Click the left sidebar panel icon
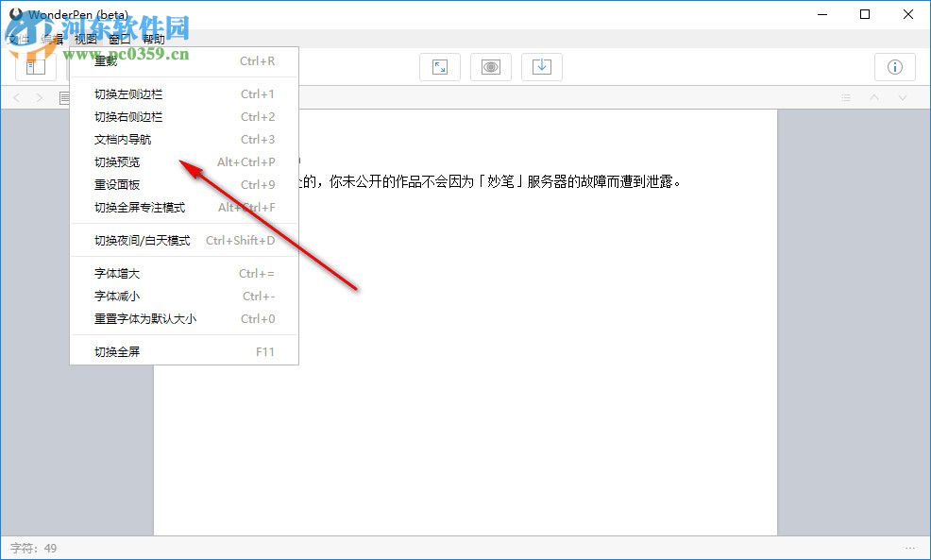This screenshot has height=560, width=931. click(x=36, y=66)
